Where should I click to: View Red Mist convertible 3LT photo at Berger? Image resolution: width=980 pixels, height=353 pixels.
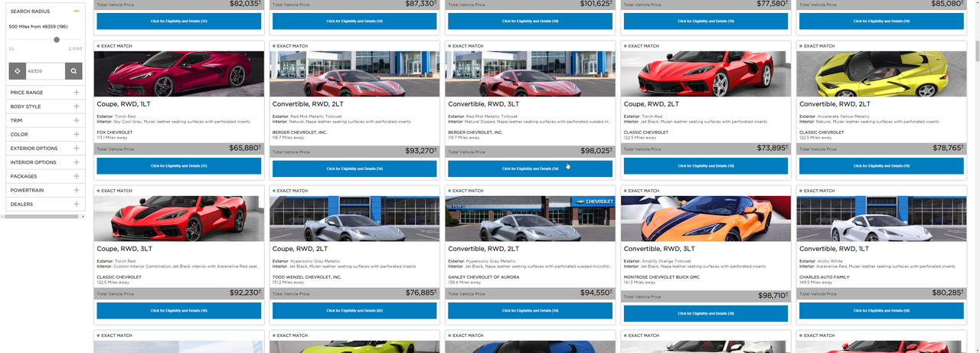(530, 74)
